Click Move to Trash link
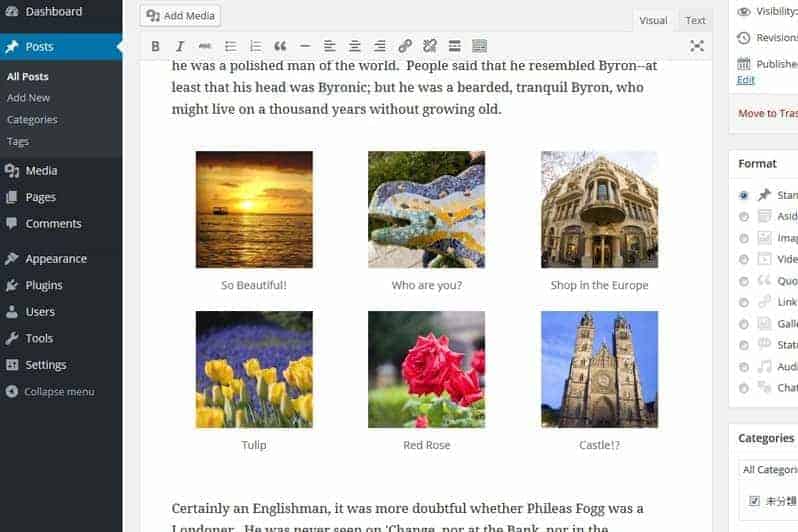 [768, 114]
